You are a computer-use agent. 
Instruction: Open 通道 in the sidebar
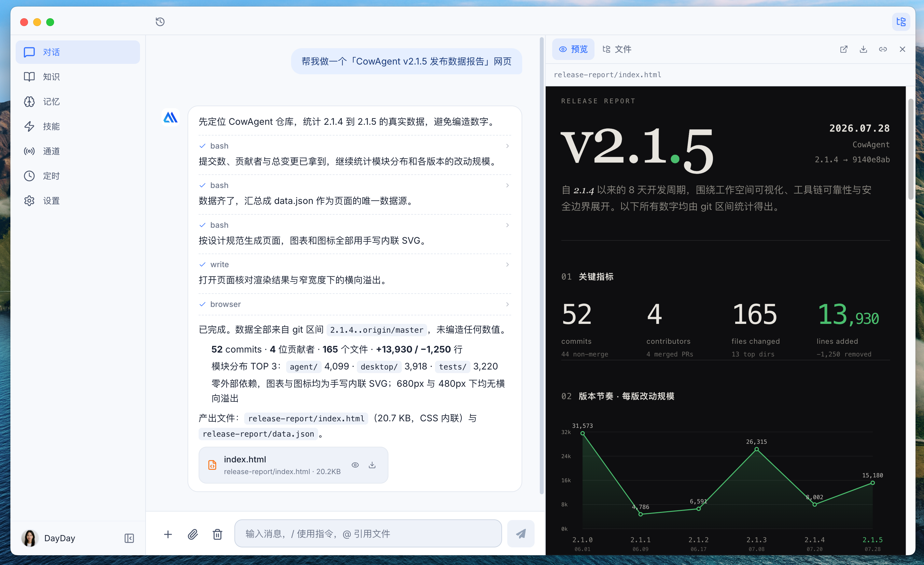(77, 151)
